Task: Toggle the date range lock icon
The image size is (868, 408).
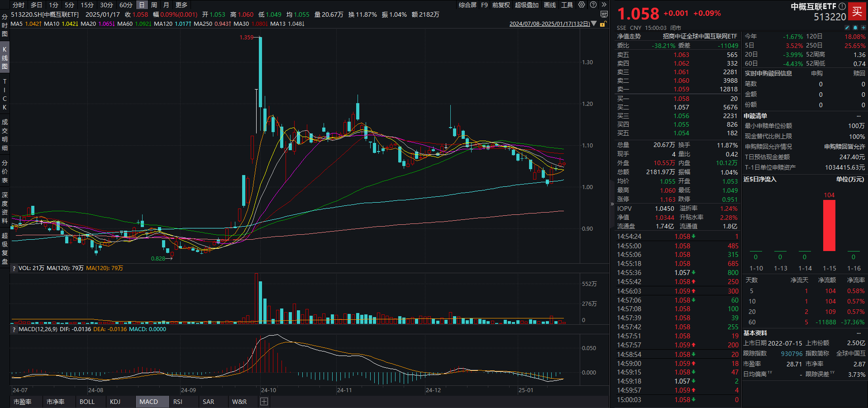Action: [603, 24]
